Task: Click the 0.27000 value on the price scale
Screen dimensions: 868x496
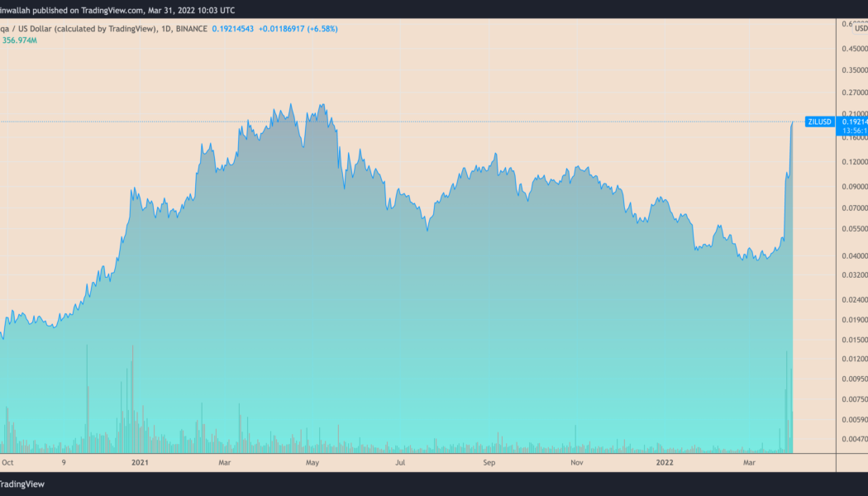Action: (853, 93)
